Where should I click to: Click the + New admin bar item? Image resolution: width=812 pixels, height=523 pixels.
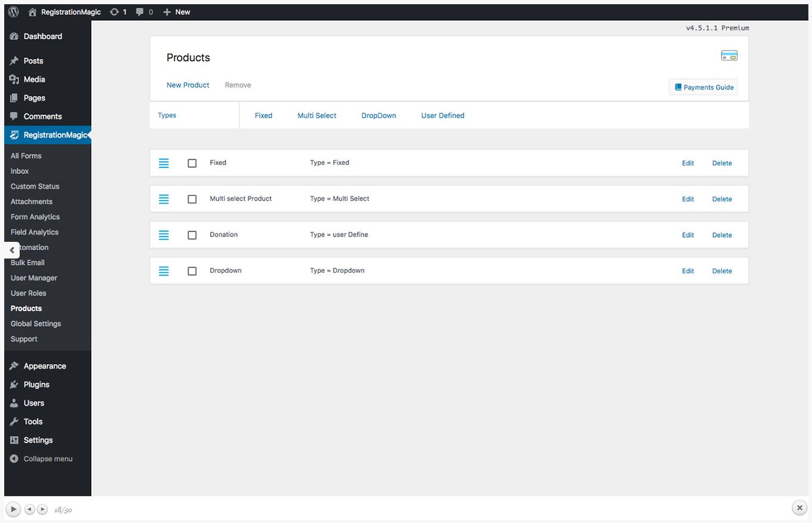click(x=176, y=12)
